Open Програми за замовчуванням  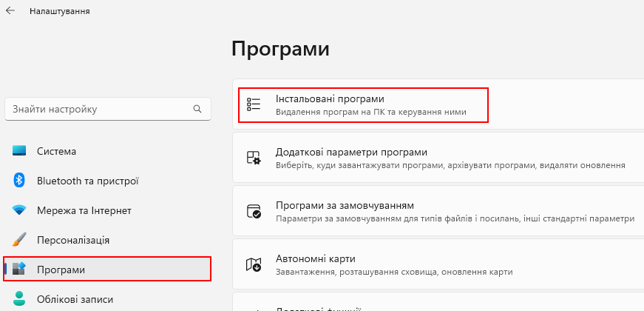pos(438,211)
